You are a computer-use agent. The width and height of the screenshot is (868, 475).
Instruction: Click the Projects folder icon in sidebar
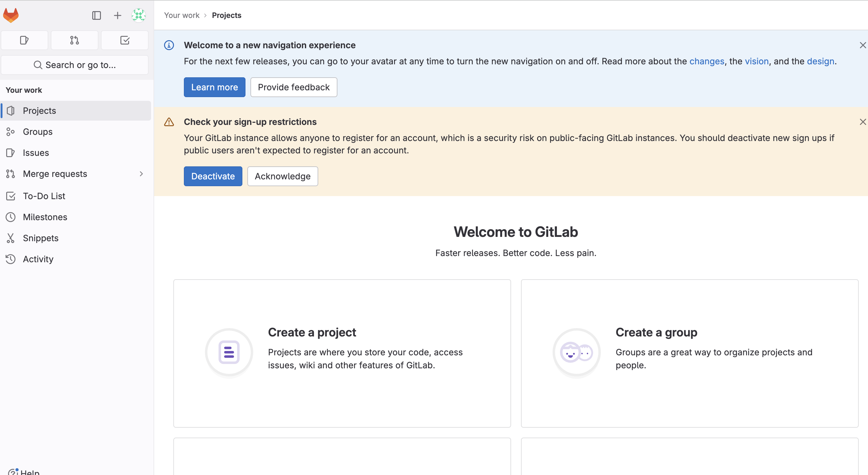tap(11, 110)
